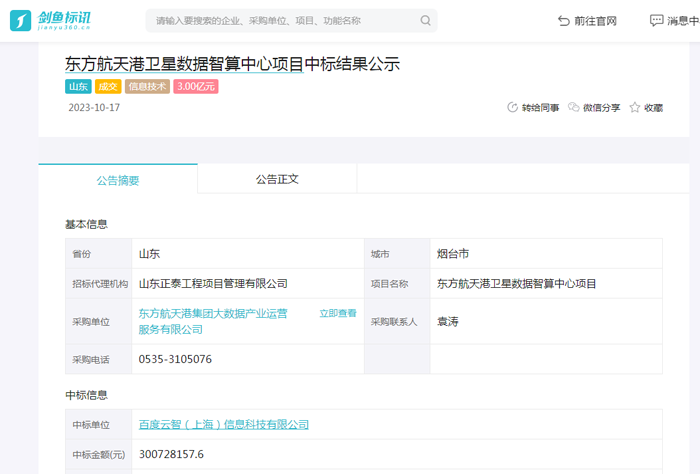The image size is (700, 474).
Task: Select the 微信分享 text link
Action: tap(601, 108)
